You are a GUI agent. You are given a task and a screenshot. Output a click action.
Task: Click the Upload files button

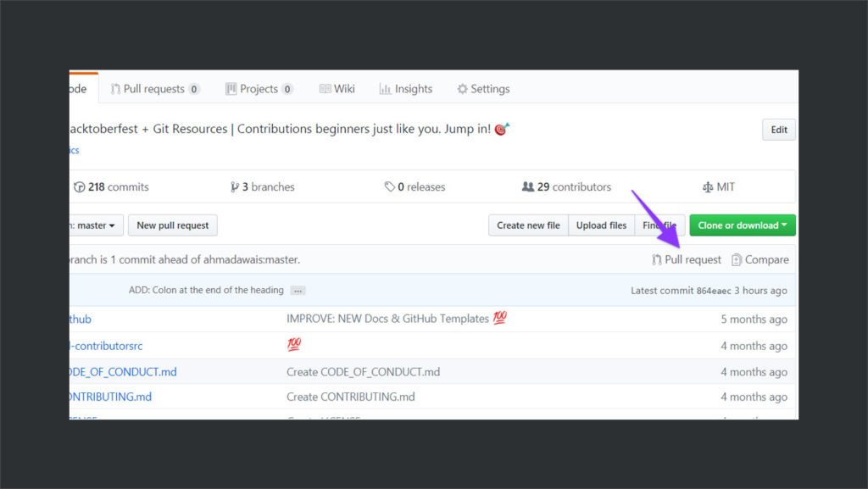601,225
